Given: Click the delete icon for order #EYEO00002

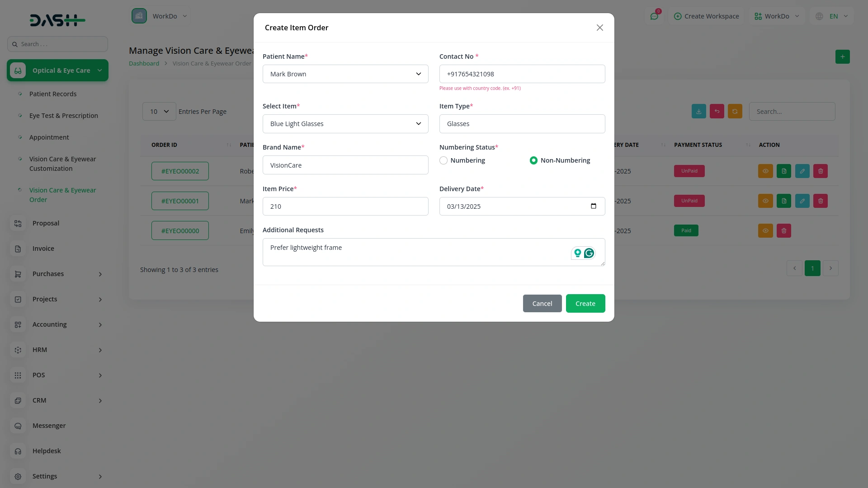Looking at the screenshot, I should pyautogui.click(x=821, y=171).
